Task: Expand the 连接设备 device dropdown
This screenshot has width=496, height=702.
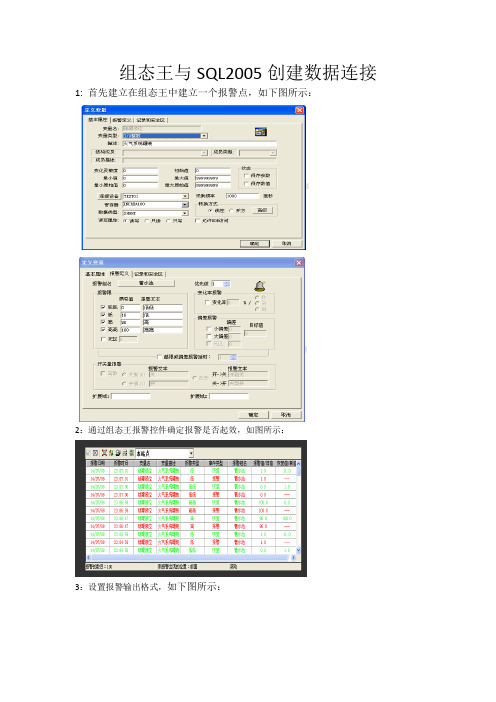Action: (185, 196)
